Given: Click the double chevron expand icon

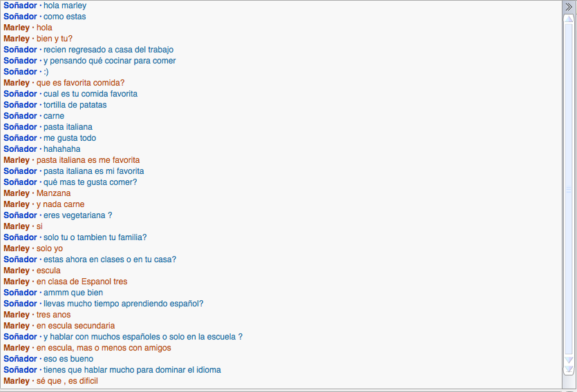Looking at the screenshot, I should point(569,6).
